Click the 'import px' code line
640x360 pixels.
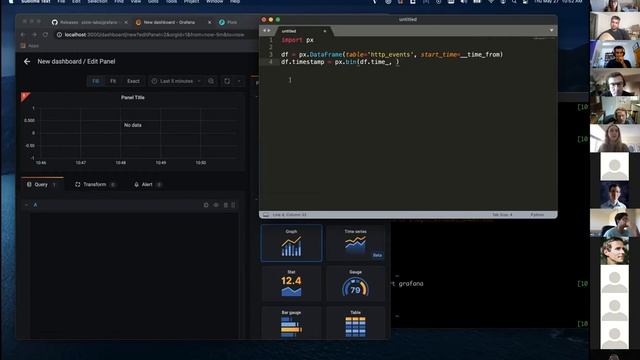point(298,40)
